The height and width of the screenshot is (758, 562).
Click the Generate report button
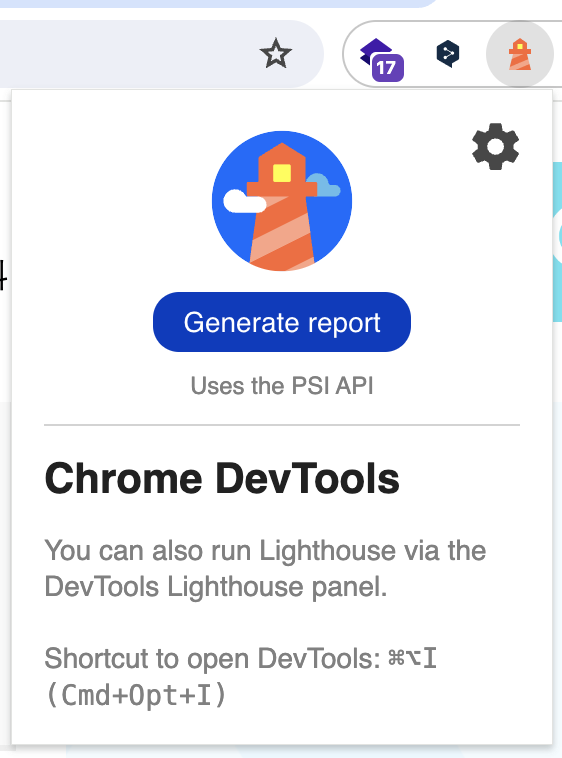282,322
